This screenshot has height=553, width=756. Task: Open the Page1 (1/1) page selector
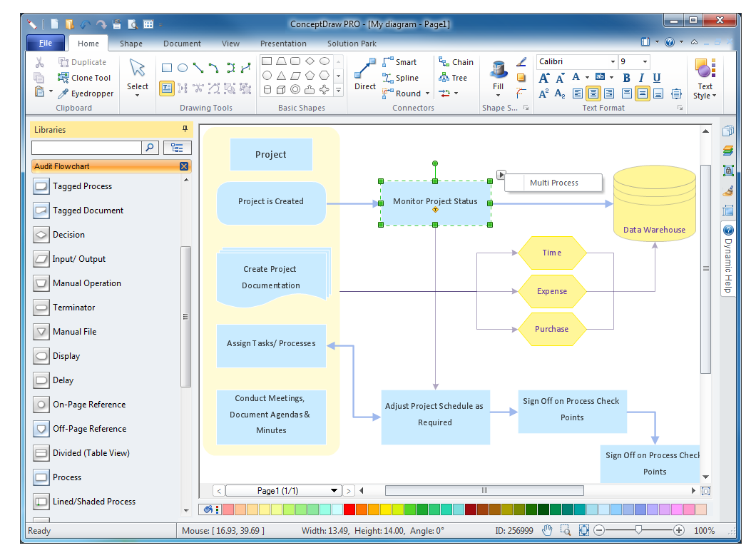click(x=334, y=491)
